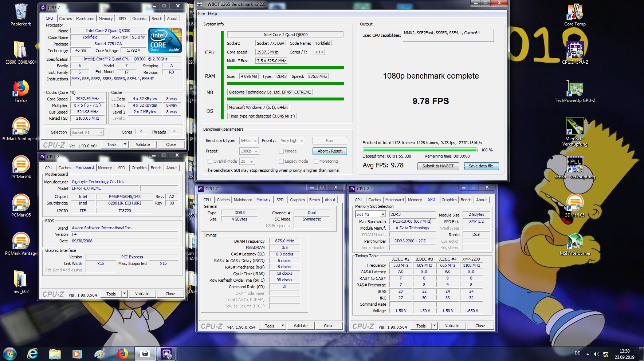Toggle the Overkill mode checkbox
The height and width of the screenshot is (361, 644).
click(x=210, y=161)
